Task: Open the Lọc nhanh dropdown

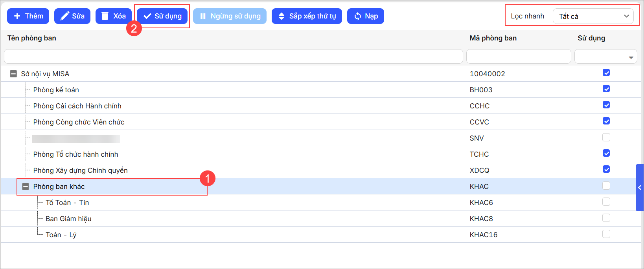Action: [x=593, y=16]
